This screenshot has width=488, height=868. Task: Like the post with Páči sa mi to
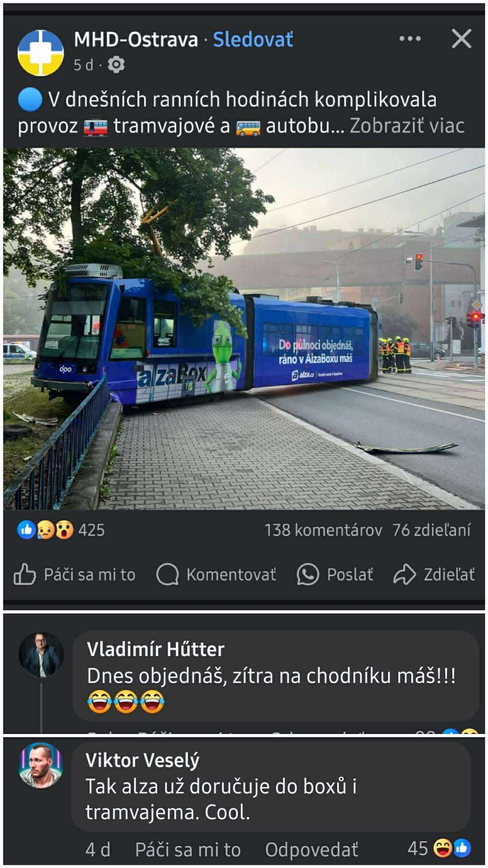click(x=74, y=575)
